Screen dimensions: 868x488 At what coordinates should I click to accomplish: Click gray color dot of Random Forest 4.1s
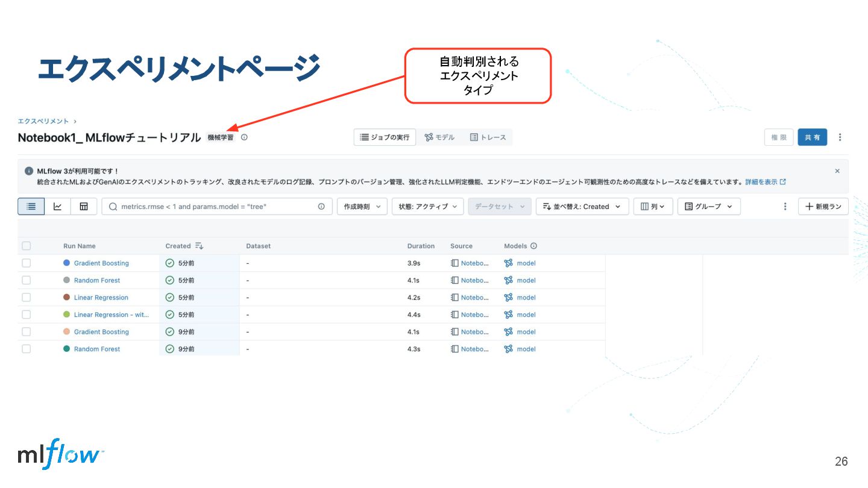point(67,280)
